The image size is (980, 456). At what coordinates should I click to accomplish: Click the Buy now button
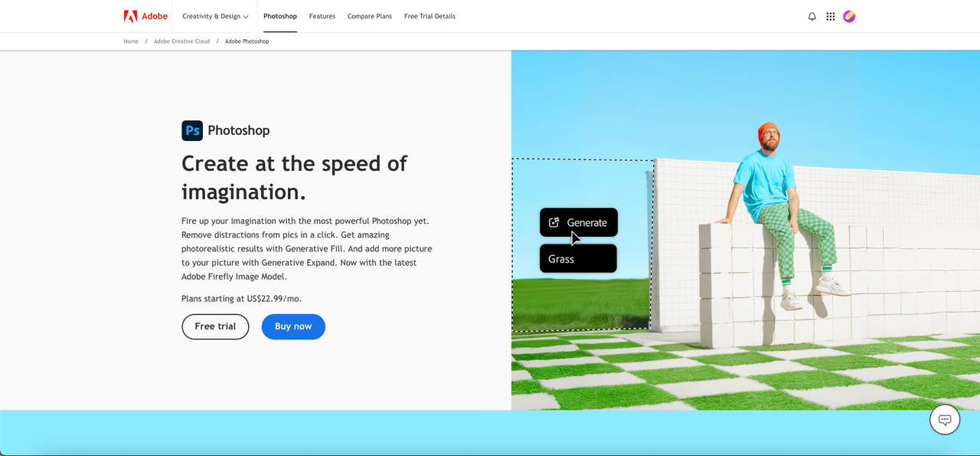293,326
